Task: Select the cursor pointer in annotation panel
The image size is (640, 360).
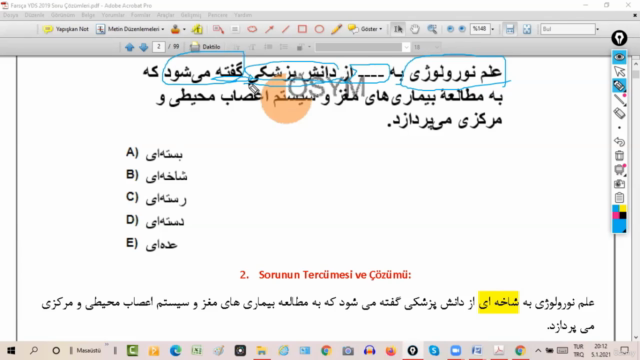Action: click(619, 71)
